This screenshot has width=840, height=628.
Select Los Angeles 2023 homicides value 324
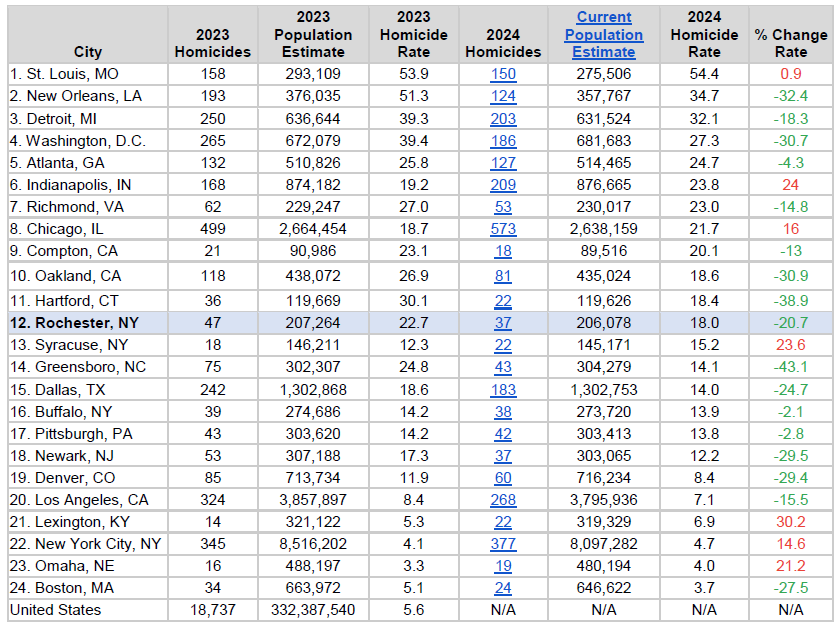pos(213,500)
